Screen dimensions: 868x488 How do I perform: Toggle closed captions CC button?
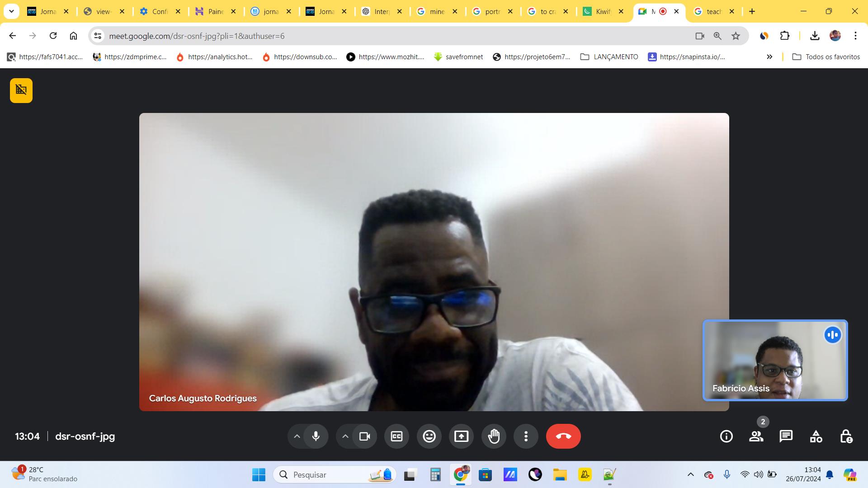pos(396,436)
